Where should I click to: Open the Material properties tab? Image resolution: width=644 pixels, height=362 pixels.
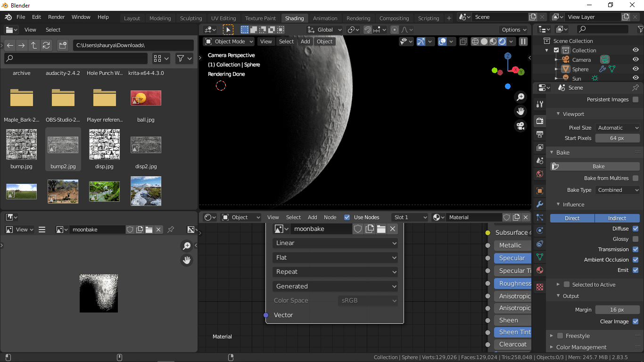tap(540, 270)
